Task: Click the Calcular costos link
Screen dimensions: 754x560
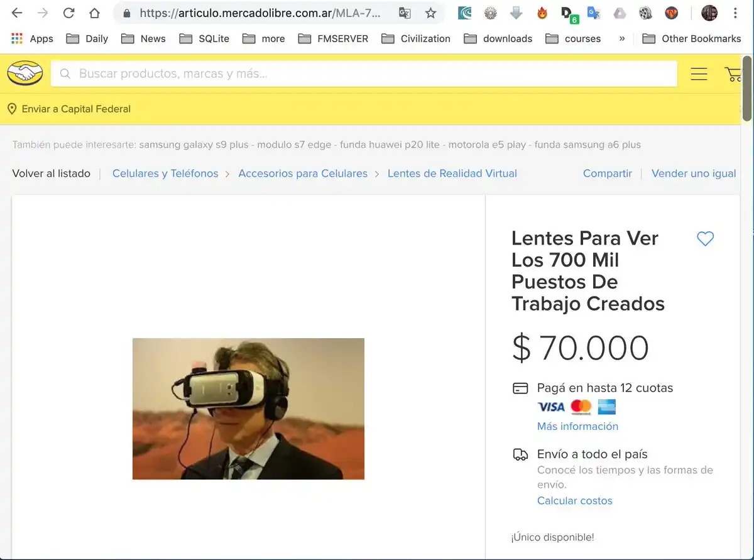Action: click(x=574, y=500)
